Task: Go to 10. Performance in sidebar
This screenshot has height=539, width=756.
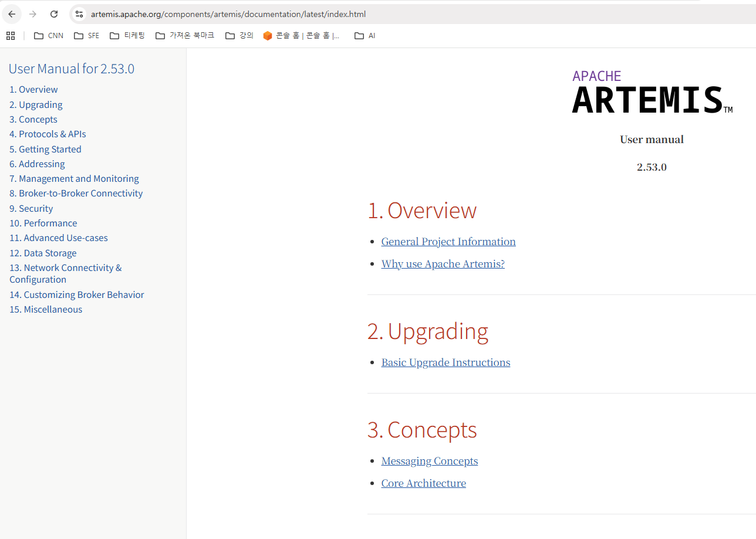Action: click(x=43, y=223)
